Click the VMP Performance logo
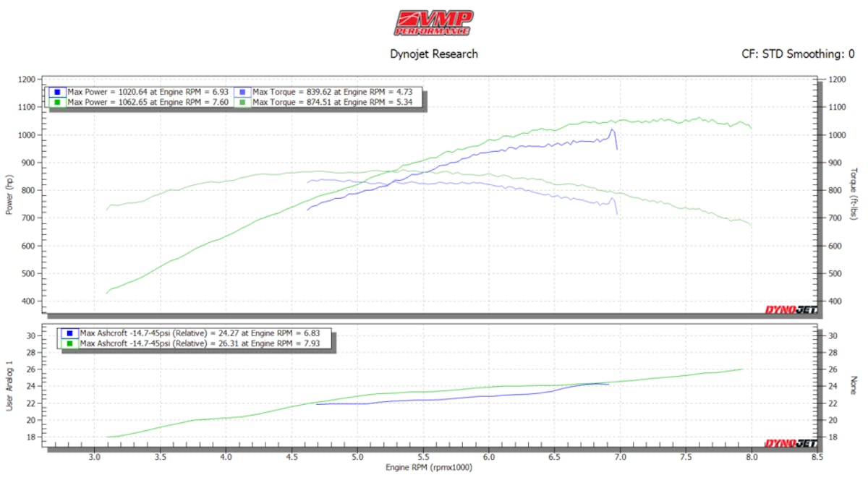Screen dimensions: 868x488 click(433, 22)
